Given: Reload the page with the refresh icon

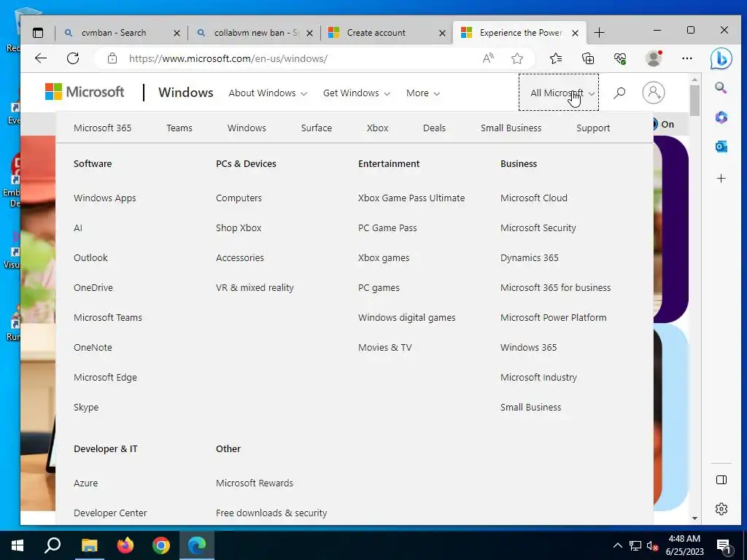Looking at the screenshot, I should [73, 58].
